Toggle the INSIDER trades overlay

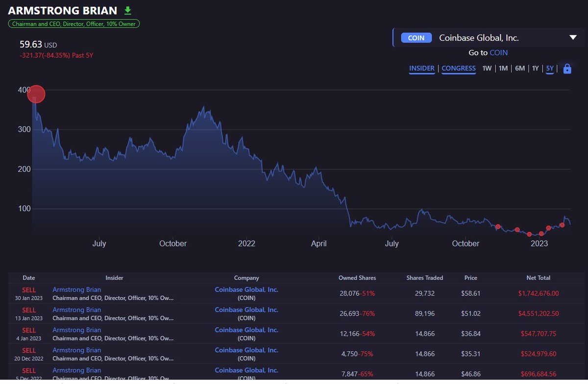[x=422, y=69]
